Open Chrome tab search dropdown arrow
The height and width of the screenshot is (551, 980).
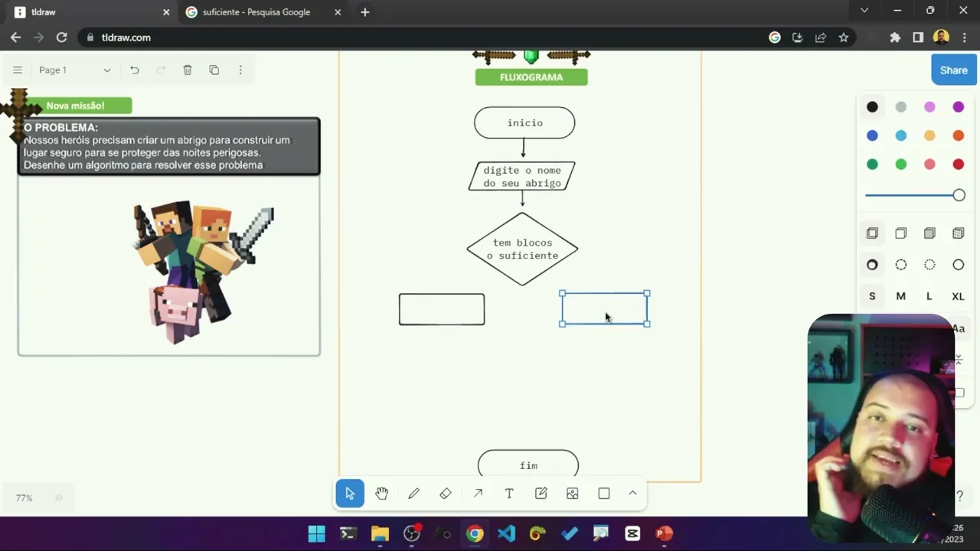864,11
